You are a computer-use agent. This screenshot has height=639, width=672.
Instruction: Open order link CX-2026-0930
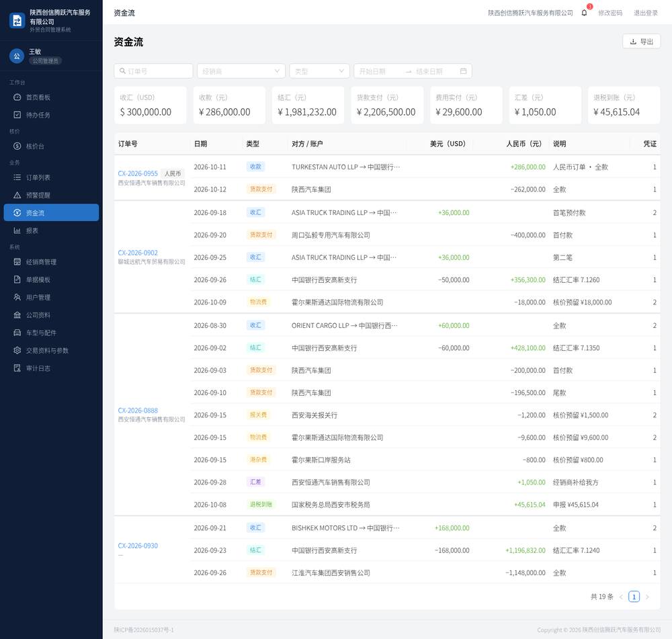138,546
